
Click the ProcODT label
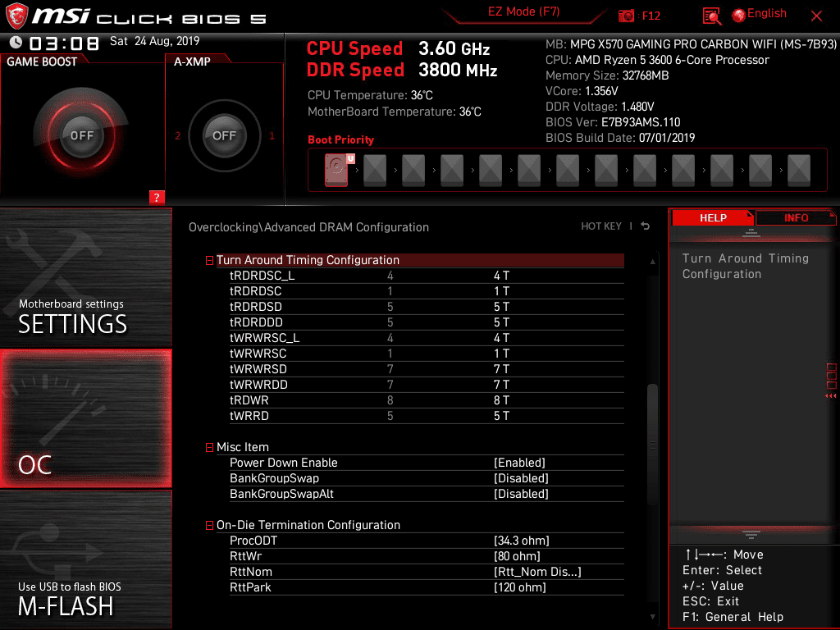click(253, 541)
